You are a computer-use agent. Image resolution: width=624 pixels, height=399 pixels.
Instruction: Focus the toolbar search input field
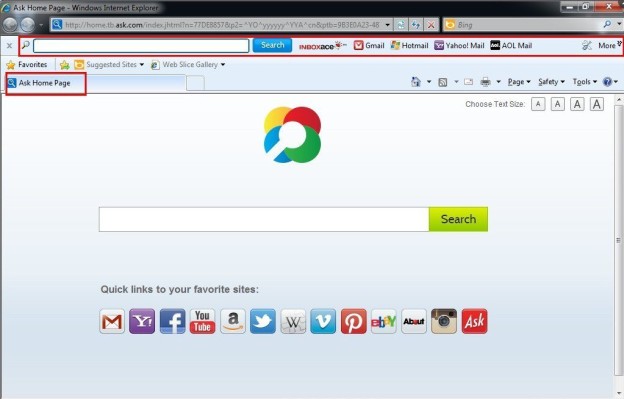(141, 46)
